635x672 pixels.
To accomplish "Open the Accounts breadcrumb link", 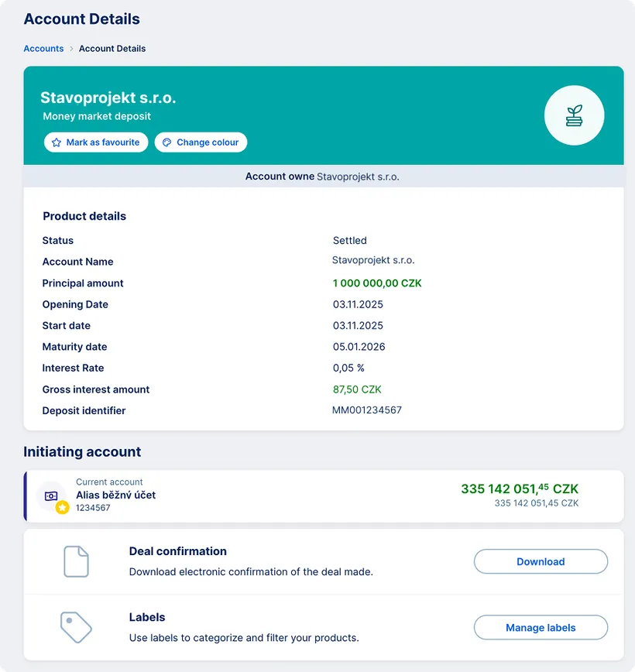I will click(x=43, y=48).
